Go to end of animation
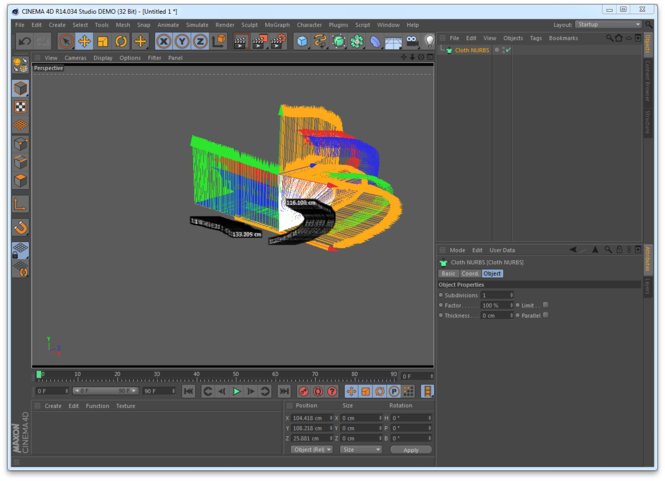The image size is (665, 481). pyautogui.click(x=284, y=392)
